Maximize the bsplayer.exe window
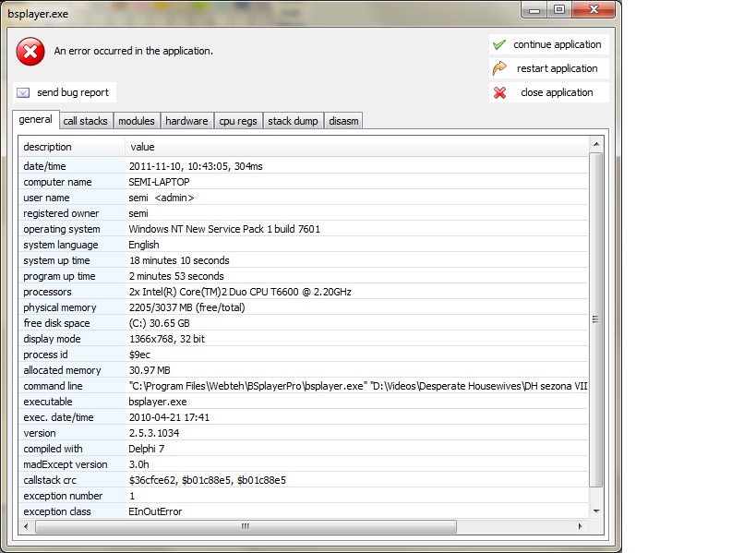This screenshot has width=756, height=553. (559, 10)
